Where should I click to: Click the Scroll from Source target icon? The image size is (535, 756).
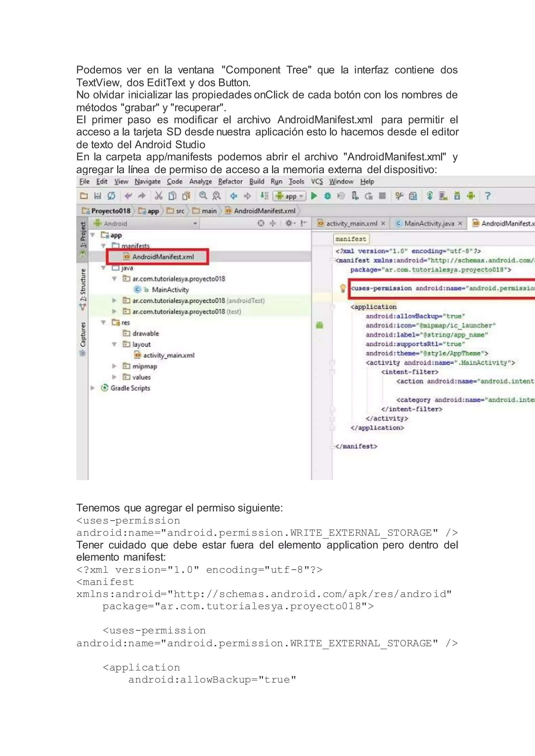tap(261, 223)
